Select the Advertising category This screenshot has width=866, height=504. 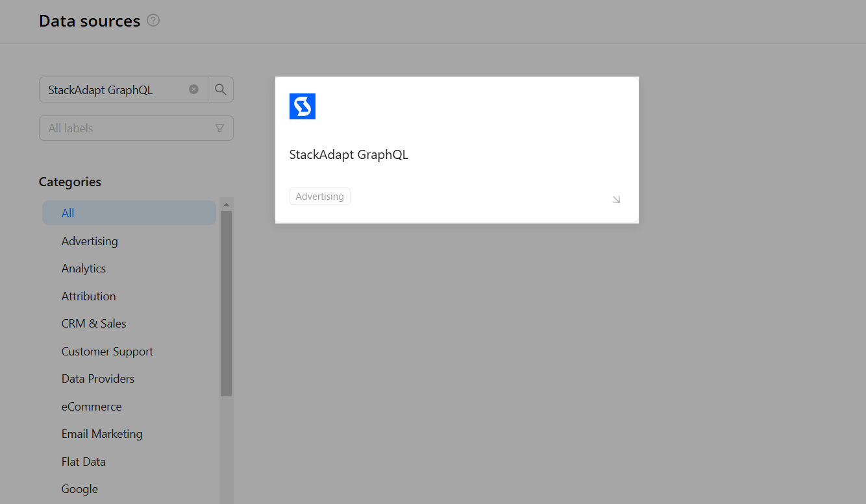[90, 241]
